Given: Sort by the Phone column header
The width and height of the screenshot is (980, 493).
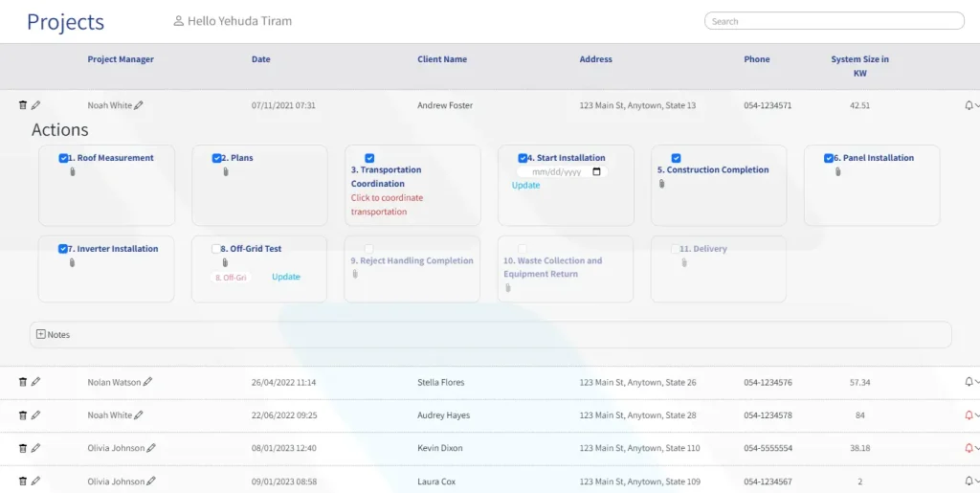Looking at the screenshot, I should pos(757,59).
